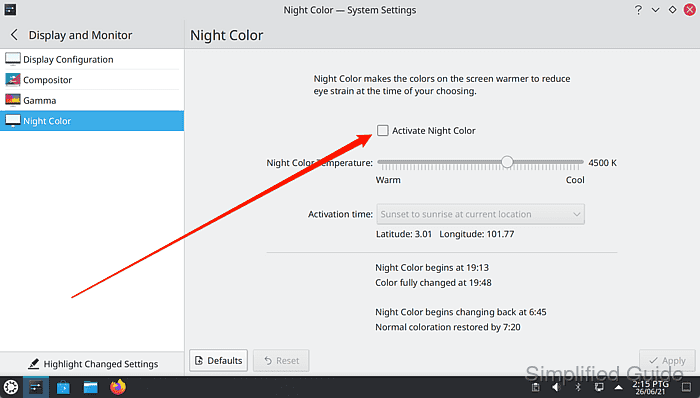
Task: Click the network tray icon
Action: click(x=599, y=387)
